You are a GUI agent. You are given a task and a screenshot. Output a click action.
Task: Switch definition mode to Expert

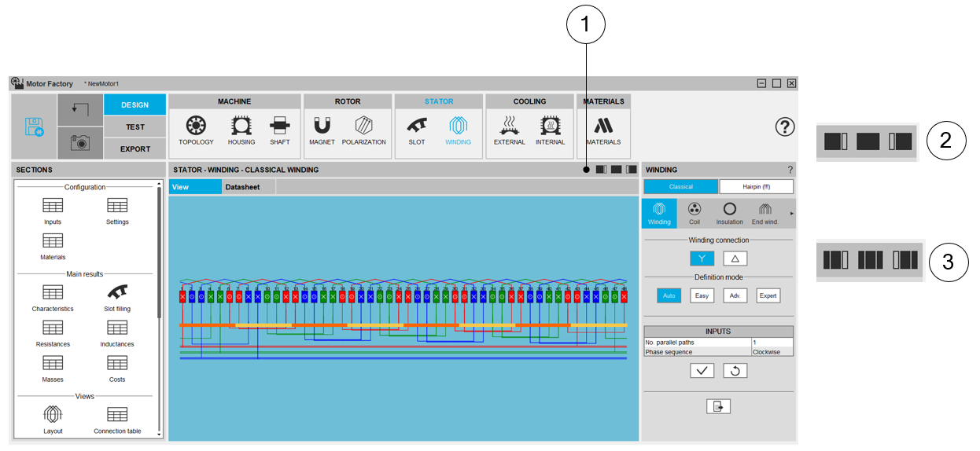point(768,295)
